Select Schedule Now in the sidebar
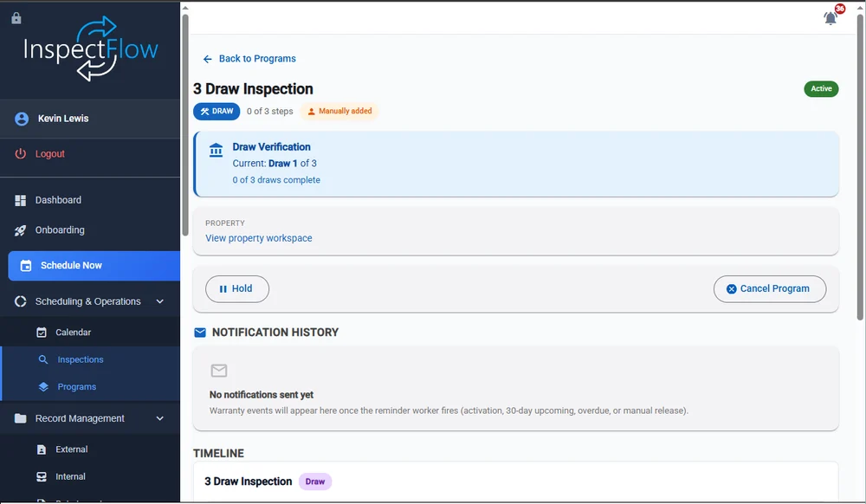This screenshot has width=866, height=504. (x=94, y=266)
